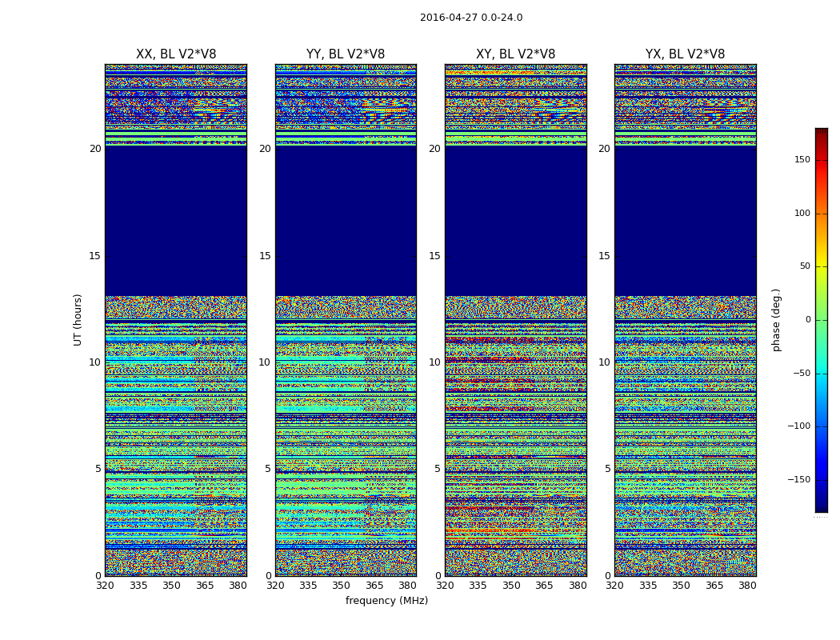
Task: Click the XY, BL V2*V8 panel title
Action: 515,54
